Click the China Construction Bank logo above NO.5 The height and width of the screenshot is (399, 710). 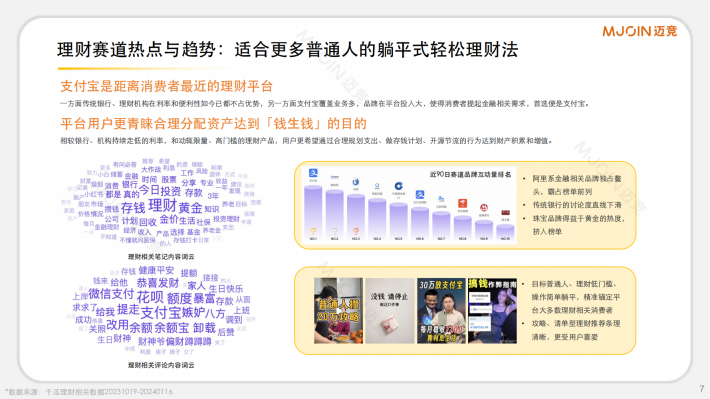tap(398, 186)
